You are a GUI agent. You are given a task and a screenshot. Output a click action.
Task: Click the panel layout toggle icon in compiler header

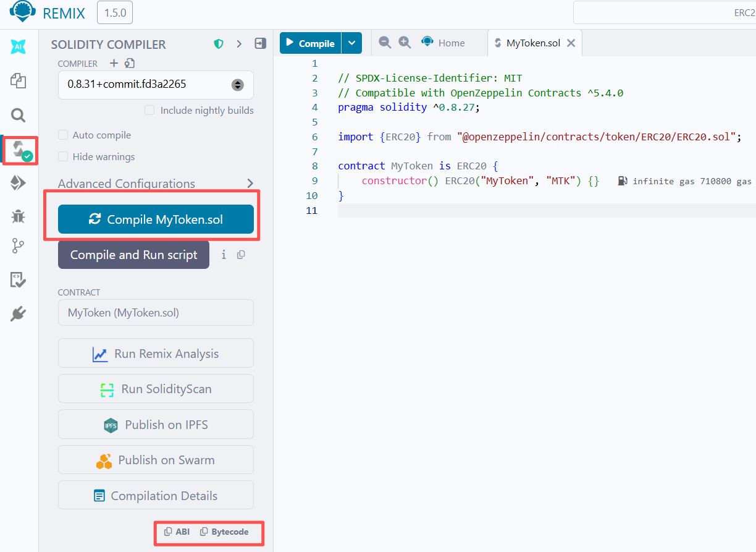click(x=260, y=44)
